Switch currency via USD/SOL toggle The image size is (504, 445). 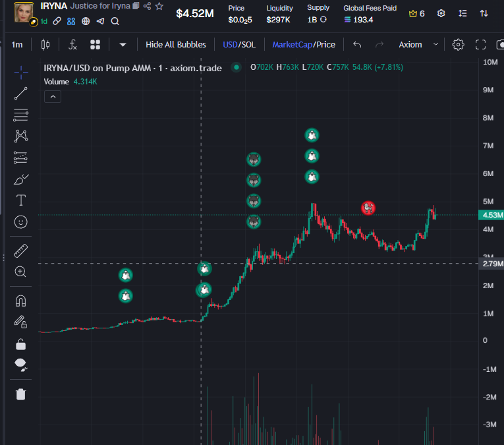(x=239, y=44)
